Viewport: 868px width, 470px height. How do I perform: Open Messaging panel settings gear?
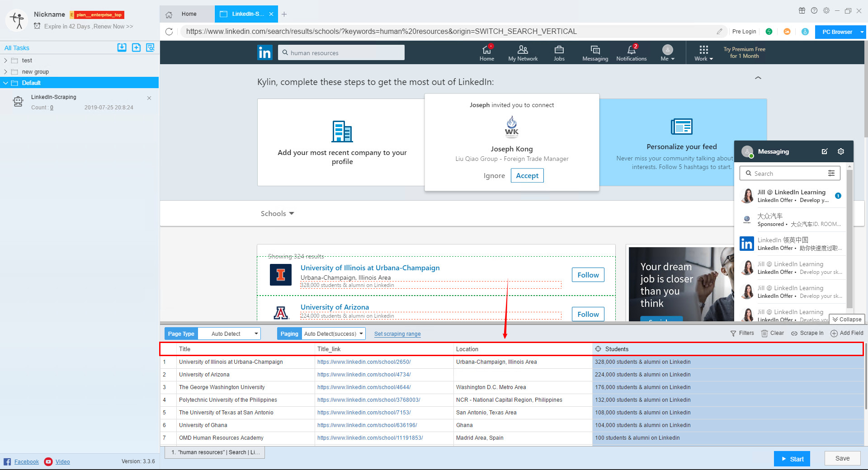[x=841, y=151]
